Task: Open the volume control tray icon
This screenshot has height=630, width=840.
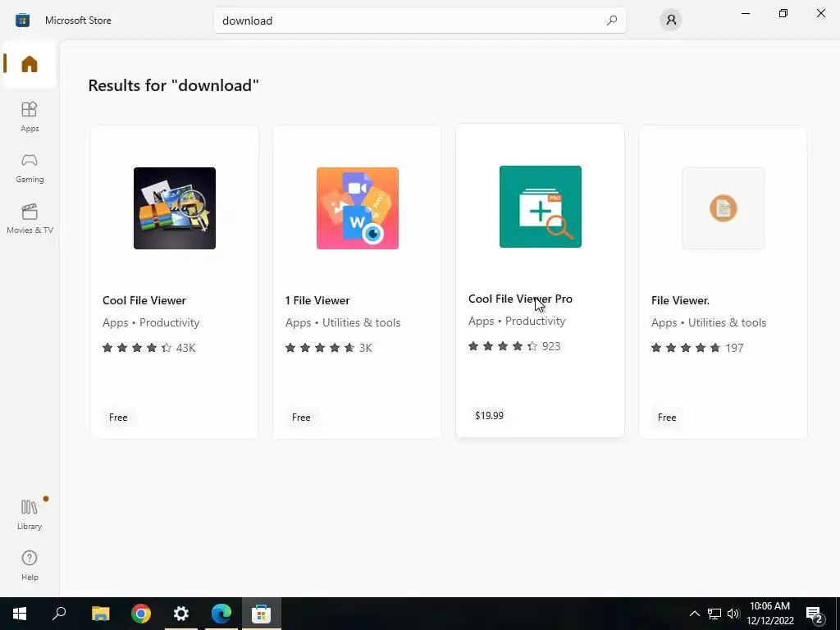Action: pos(733,614)
